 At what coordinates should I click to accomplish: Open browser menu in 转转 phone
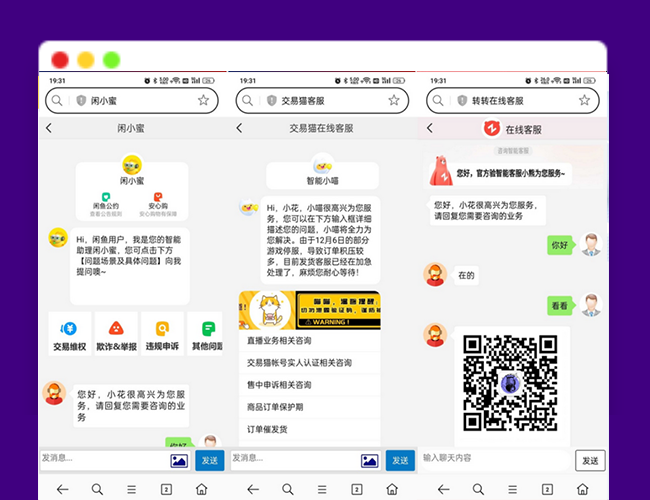tap(513, 490)
